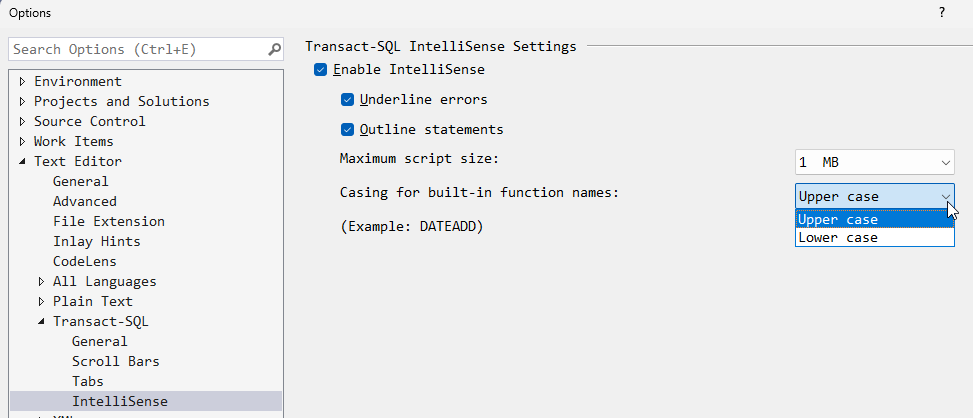This screenshot has width=973, height=418.
Task: Toggle the Enable IntelliSense checkbox
Action: click(321, 70)
